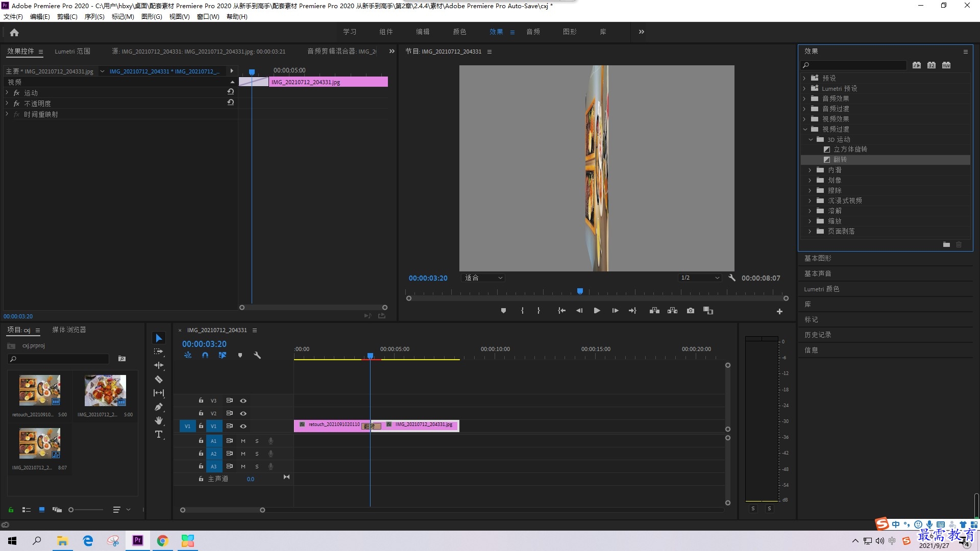Toggle V1 track output eye
This screenshot has width=980, height=551.
[x=243, y=427]
